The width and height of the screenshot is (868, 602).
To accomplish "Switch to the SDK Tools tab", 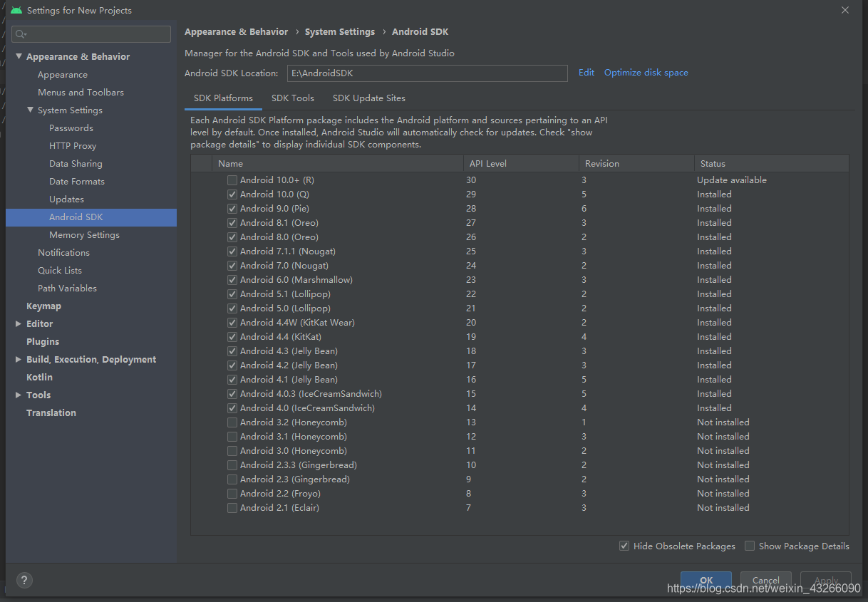I will click(x=293, y=98).
